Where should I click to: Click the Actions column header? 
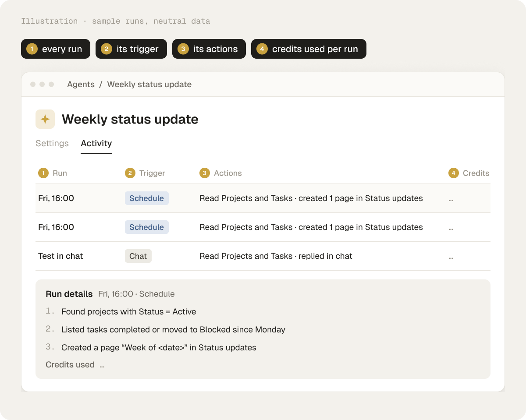(x=220, y=173)
